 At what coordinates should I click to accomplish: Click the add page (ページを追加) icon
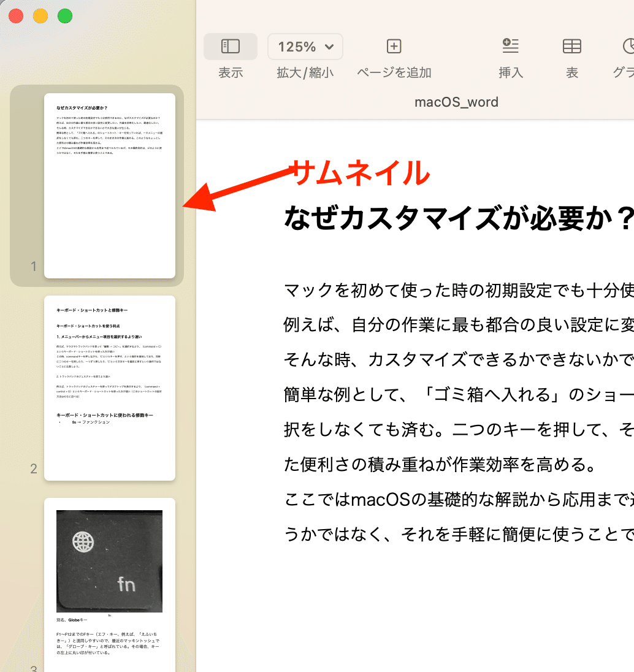(x=394, y=46)
